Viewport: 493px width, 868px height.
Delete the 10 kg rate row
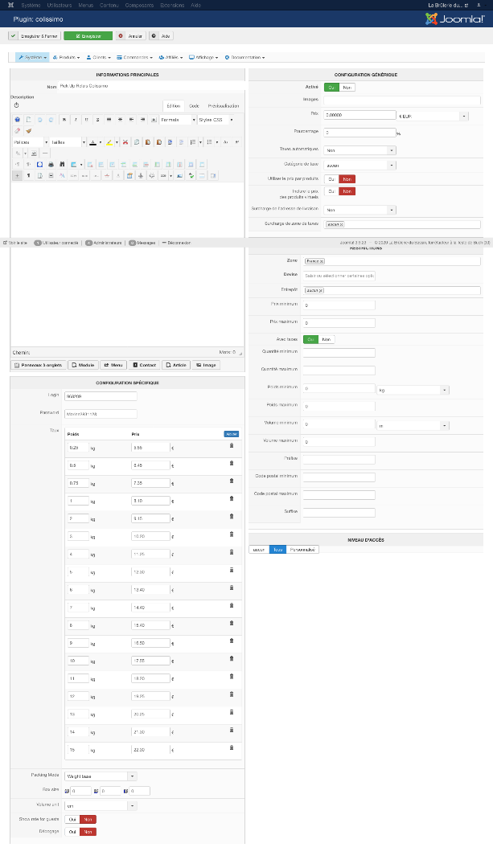[232, 659]
